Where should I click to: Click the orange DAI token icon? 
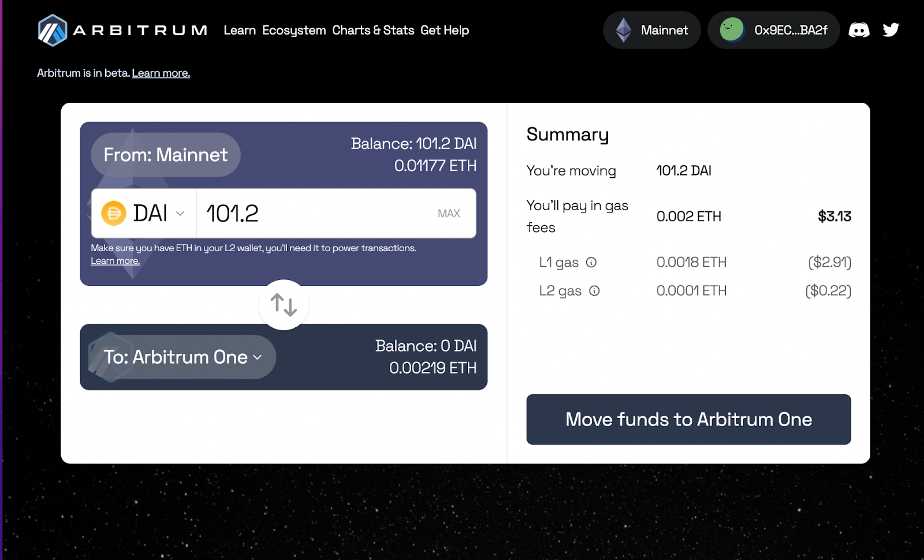tap(114, 213)
